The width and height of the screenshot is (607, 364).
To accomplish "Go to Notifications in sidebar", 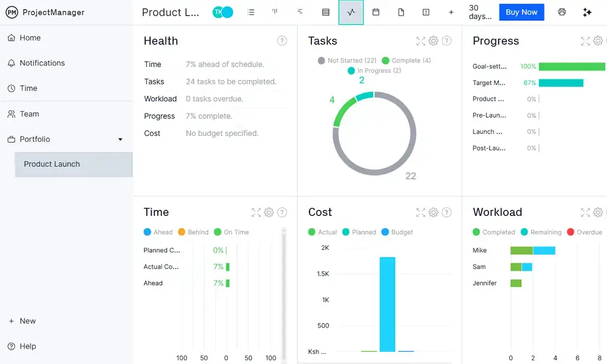I will [x=42, y=63].
